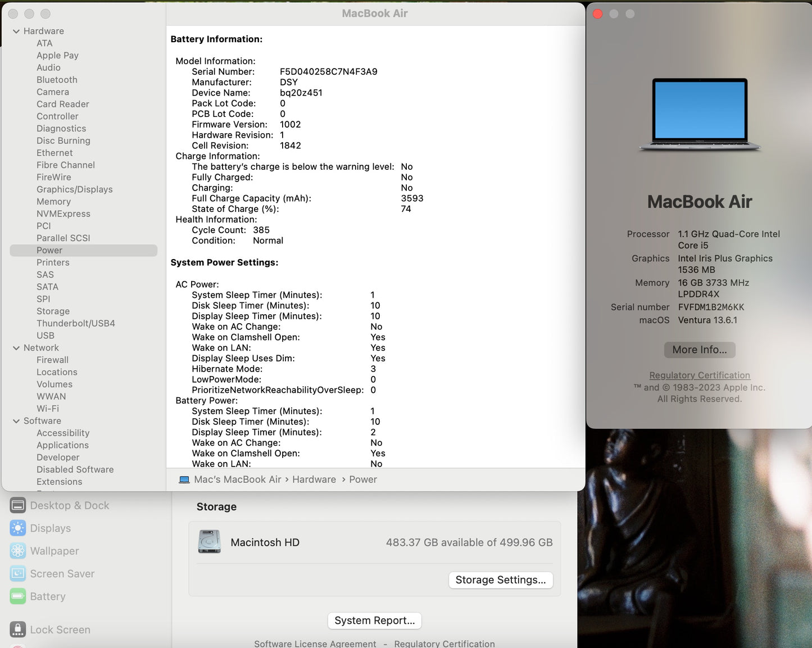Collapse the Hardware section
This screenshot has height=648, width=812.
(16, 31)
